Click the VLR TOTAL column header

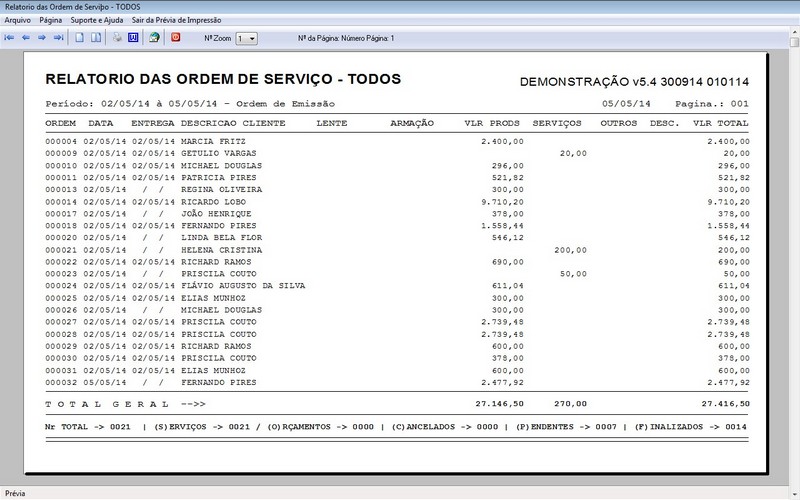pyautogui.click(x=720, y=123)
